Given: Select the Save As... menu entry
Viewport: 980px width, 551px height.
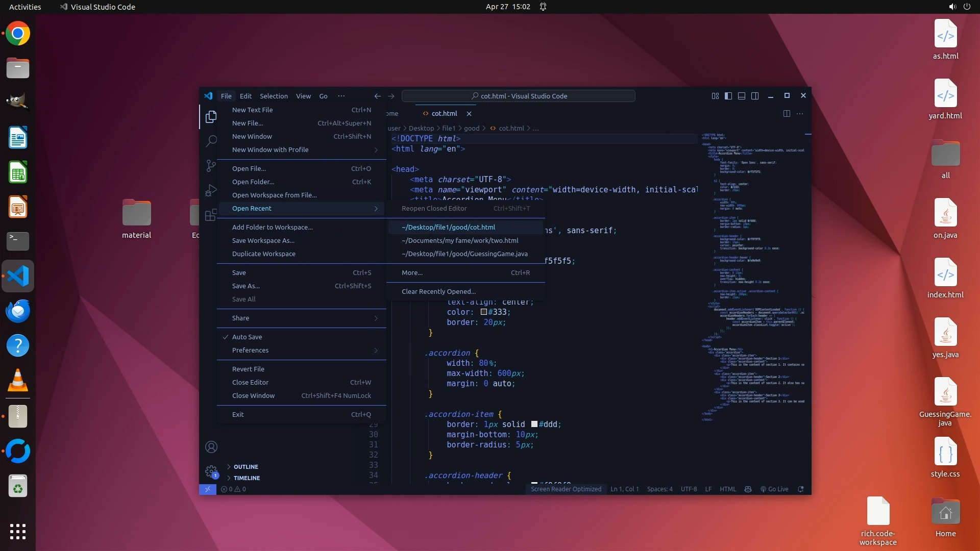Looking at the screenshot, I should pos(246,286).
